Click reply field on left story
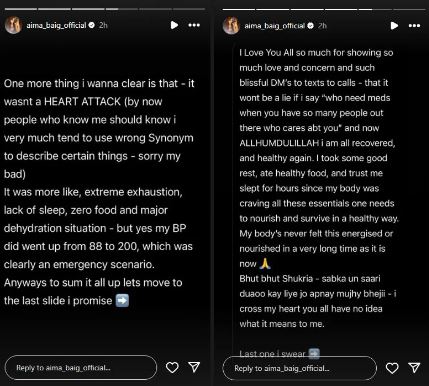The width and height of the screenshot is (429, 386). pos(81,367)
